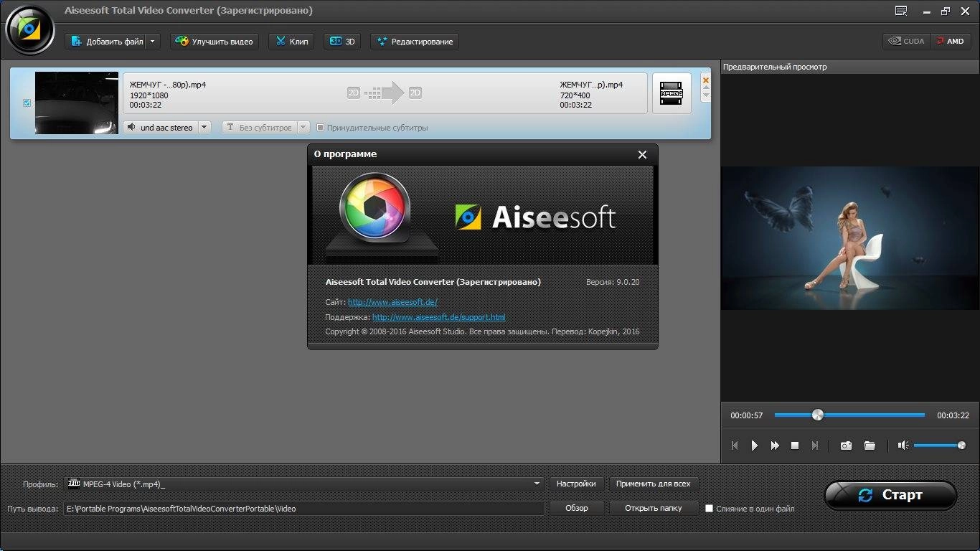Open the snapshot folder icon
Viewport: 980px width, 551px height.
870,446
